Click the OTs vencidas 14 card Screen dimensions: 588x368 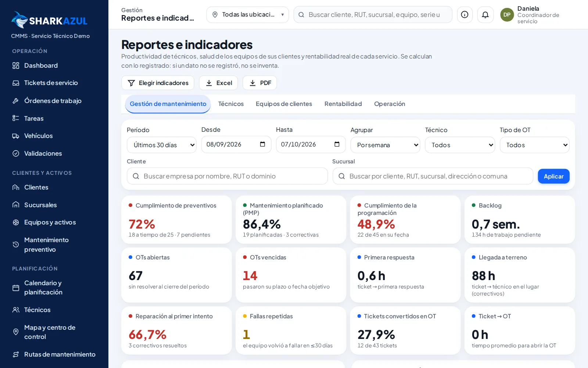coord(291,275)
